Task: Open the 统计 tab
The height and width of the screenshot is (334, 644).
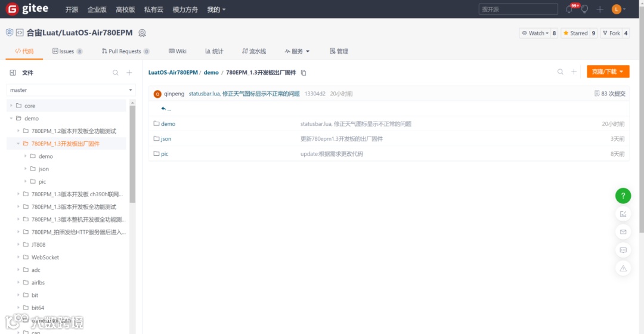Action: [x=215, y=51]
